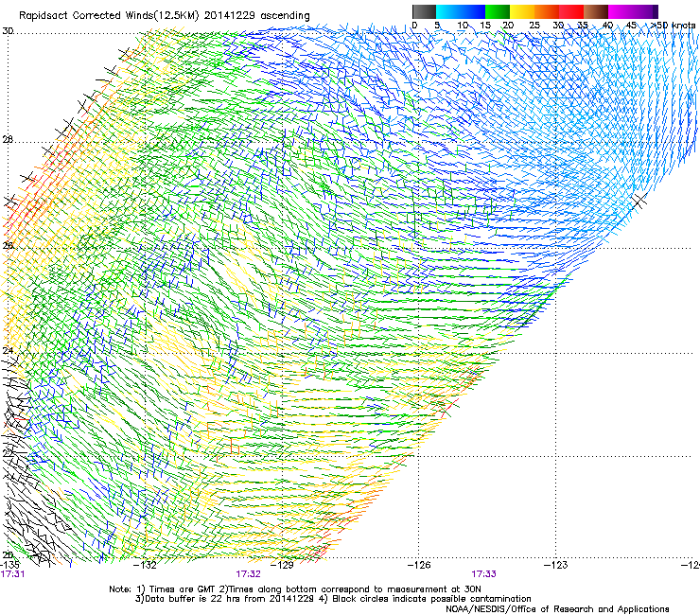Click the '0' label under the color scale
The height and width of the screenshot is (615, 700).
point(414,26)
